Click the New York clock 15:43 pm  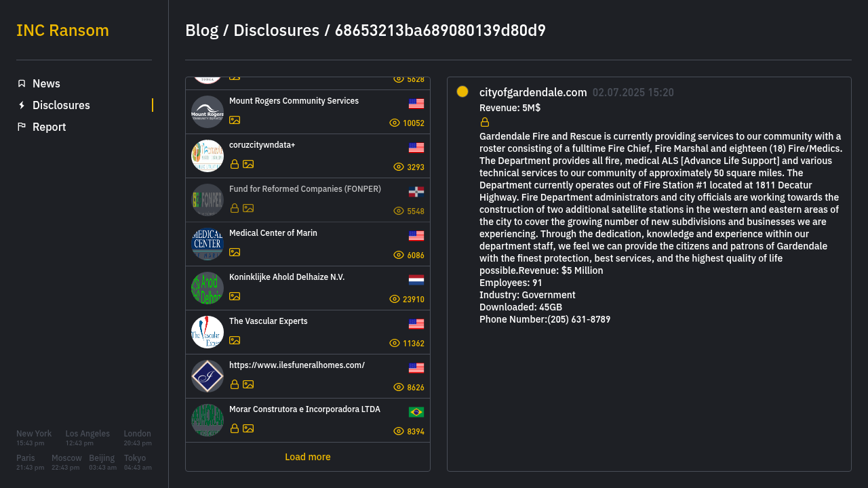pyautogui.click(x=34, y=438)
